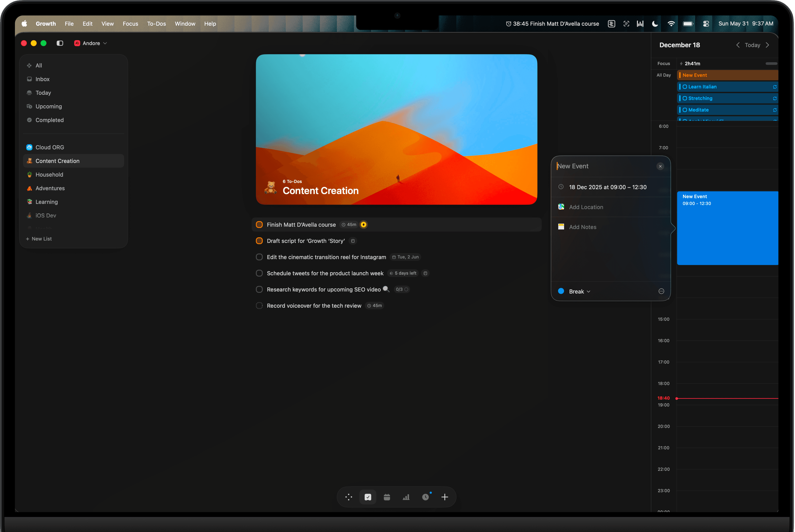Go to next day in calendar

(767, 45)
